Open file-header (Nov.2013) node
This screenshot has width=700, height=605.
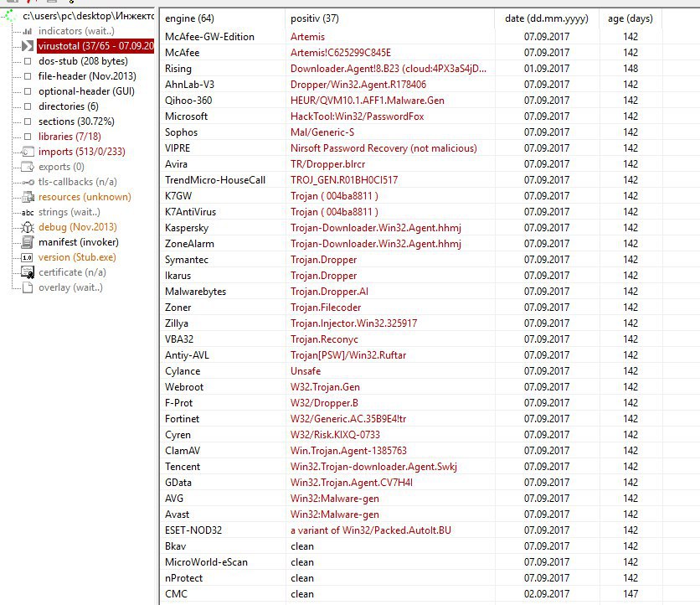pos(87,76)
